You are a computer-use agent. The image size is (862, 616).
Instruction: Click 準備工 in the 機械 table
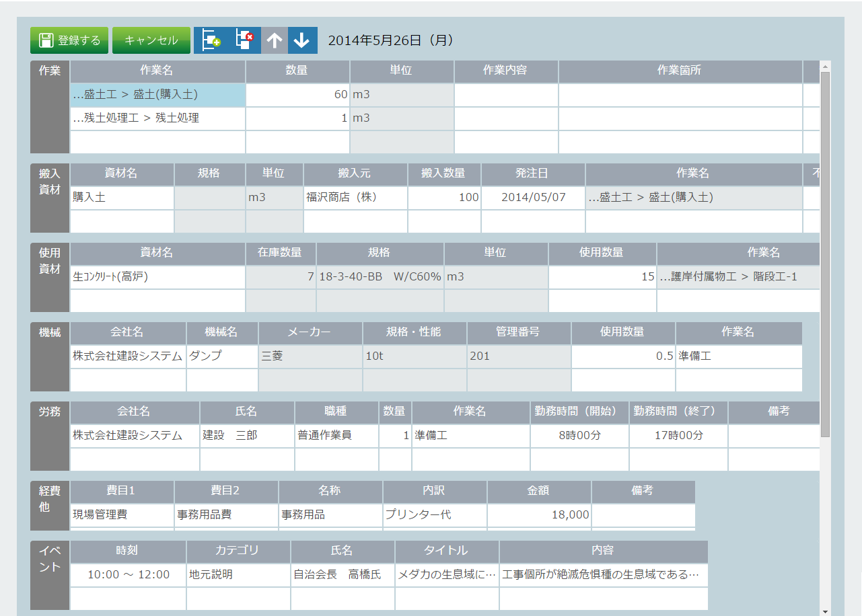tap(739, 356)
